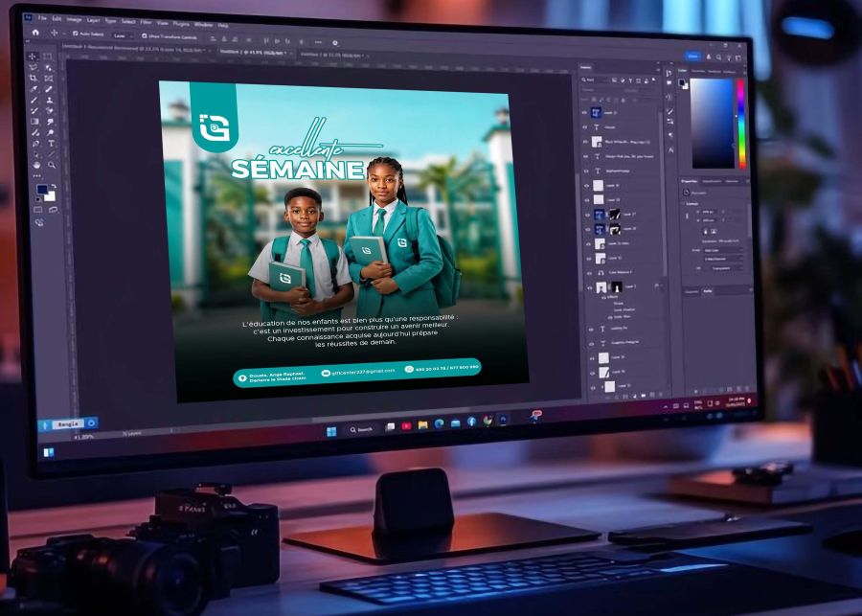Hide the topmost layer in Layers panel
This screenshot has height=616, width=862.
(585, 112)
